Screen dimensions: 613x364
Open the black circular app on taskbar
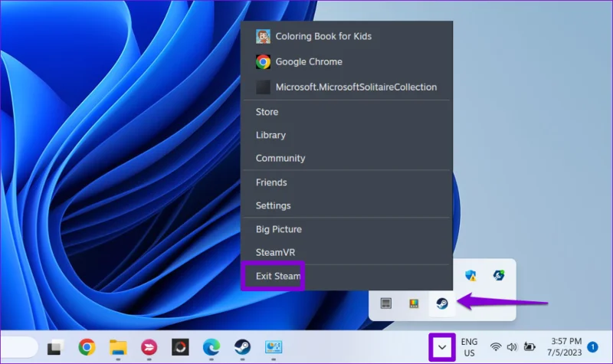coord(180,347)
